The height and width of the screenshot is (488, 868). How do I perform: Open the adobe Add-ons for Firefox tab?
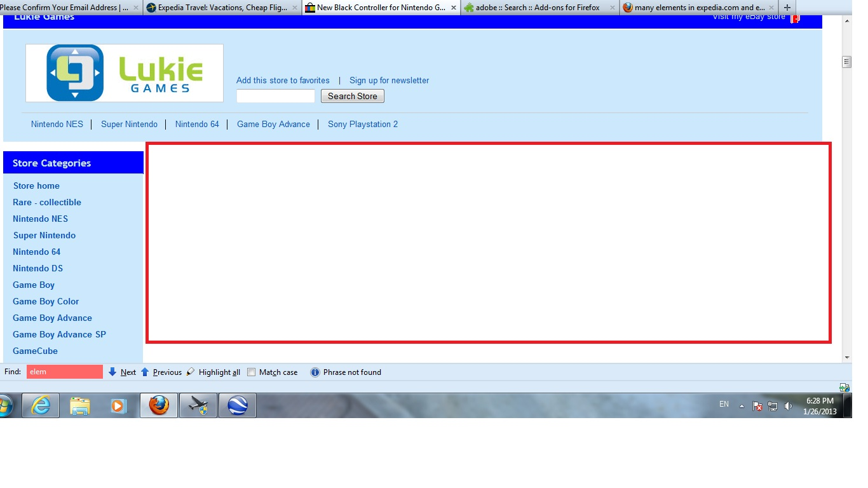click(x=539, y=8)
